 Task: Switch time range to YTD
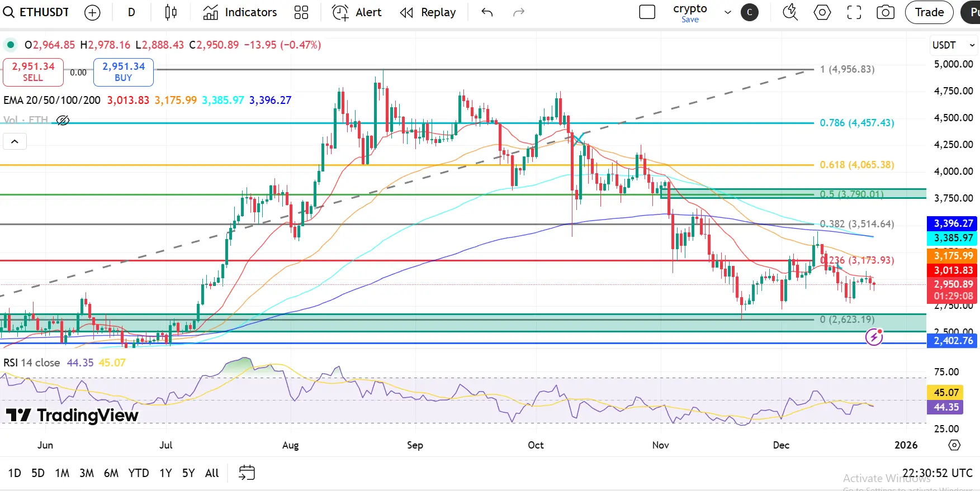coord(139,473)
